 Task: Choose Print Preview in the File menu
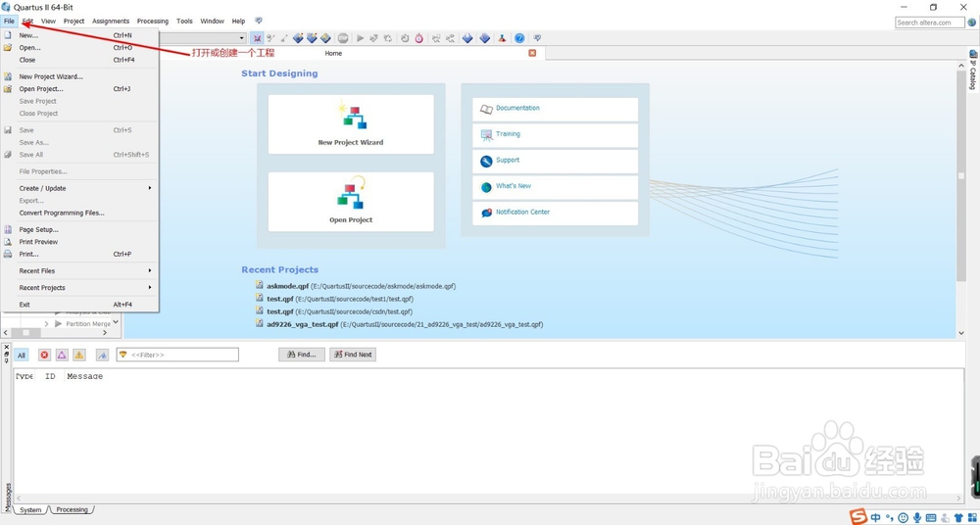click(x=80, y=242)
